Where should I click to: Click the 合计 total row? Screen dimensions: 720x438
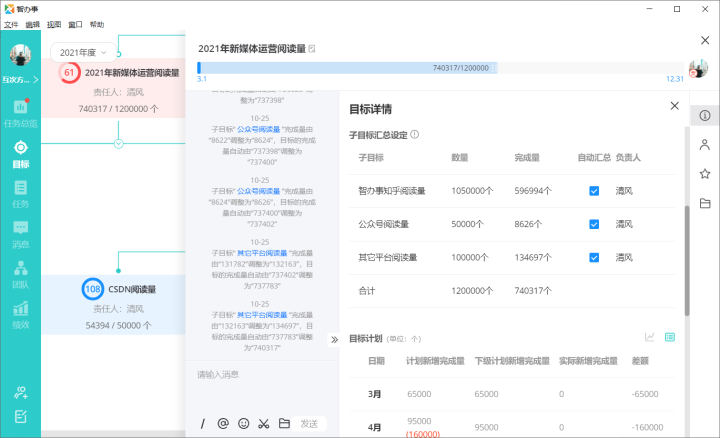click(512, 291)
